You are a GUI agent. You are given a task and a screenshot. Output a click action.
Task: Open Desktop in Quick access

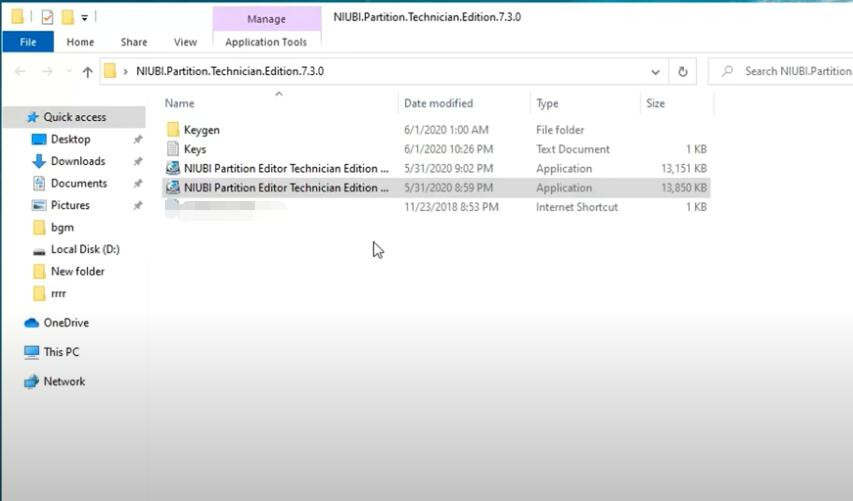71,139
